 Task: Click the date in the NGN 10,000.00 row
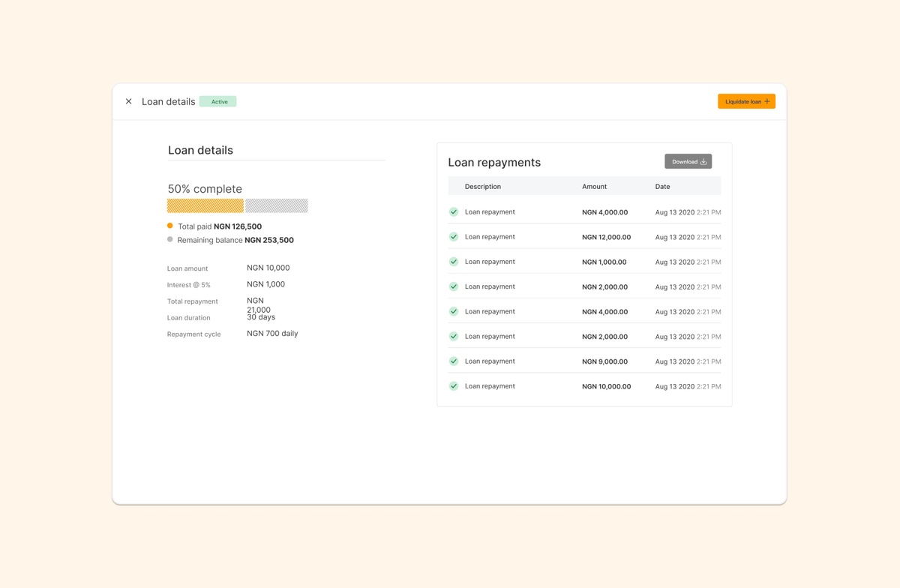[688, 386]
